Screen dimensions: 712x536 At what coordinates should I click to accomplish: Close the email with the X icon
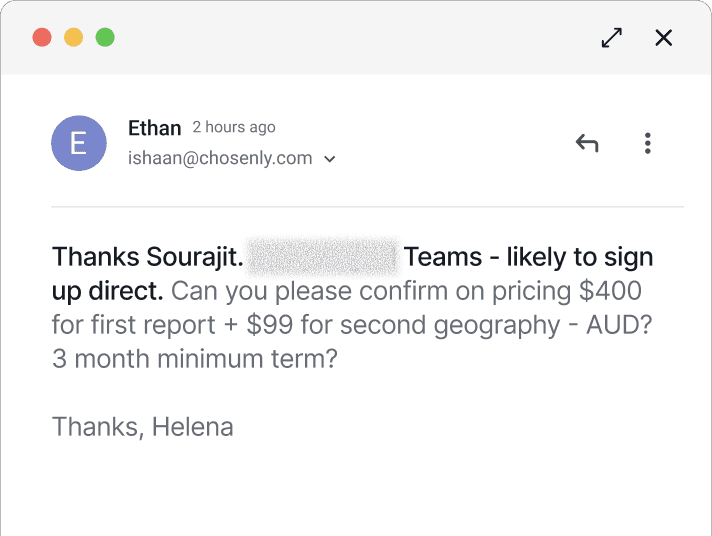(663, 38)
